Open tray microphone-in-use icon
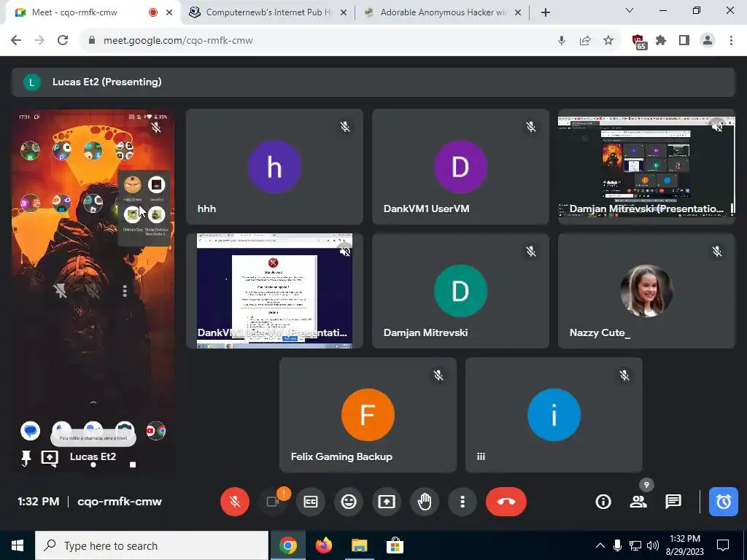 [x=617, y=545]
